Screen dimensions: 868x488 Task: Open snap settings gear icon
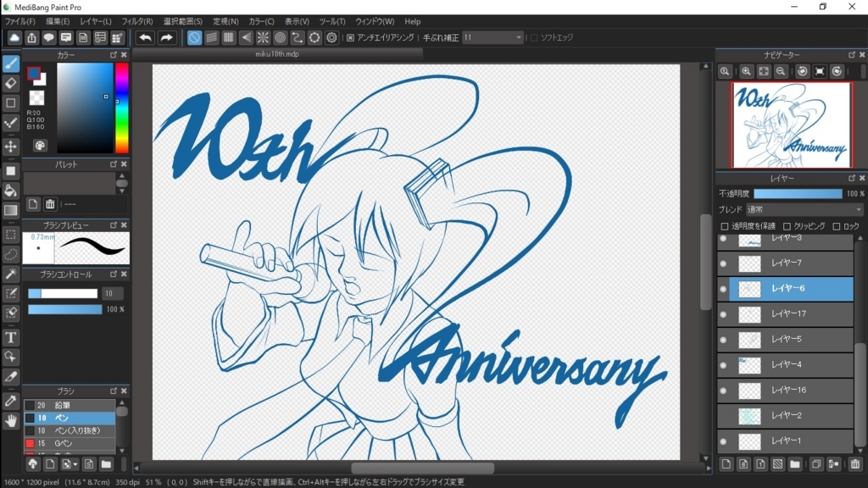pos(331,37)
